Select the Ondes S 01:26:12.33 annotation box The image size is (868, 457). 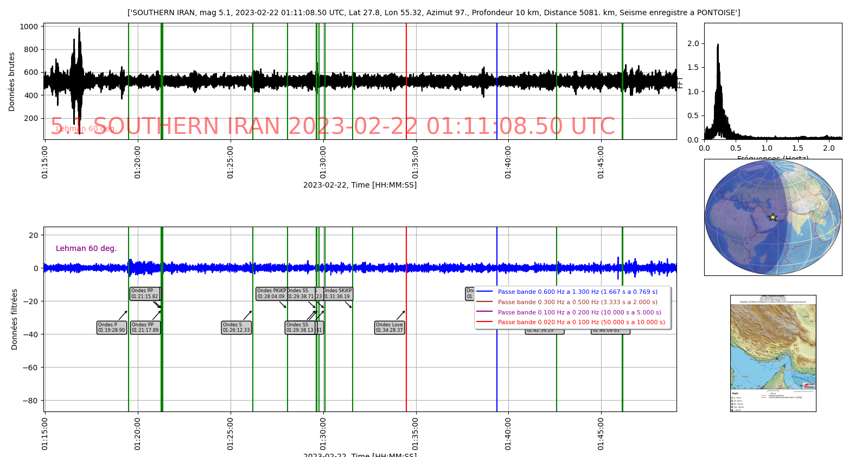(x=237, y=327)
